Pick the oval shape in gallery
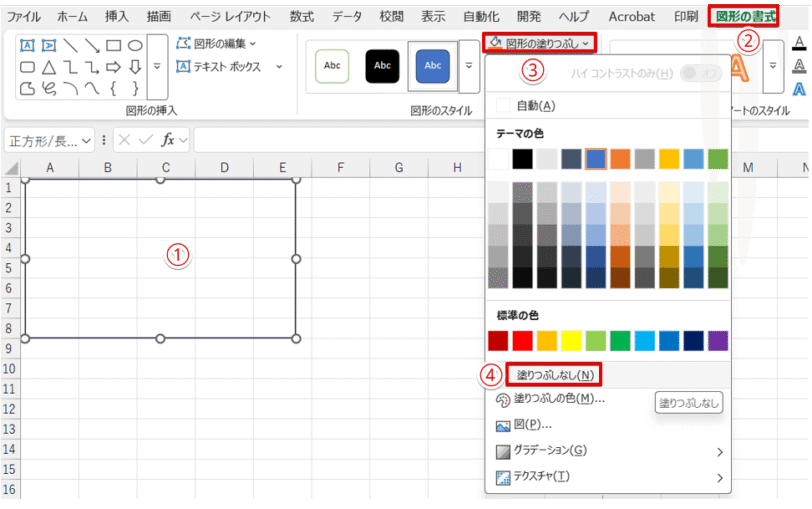This screenshot has height=509, width=812. (x=135, y=46)
